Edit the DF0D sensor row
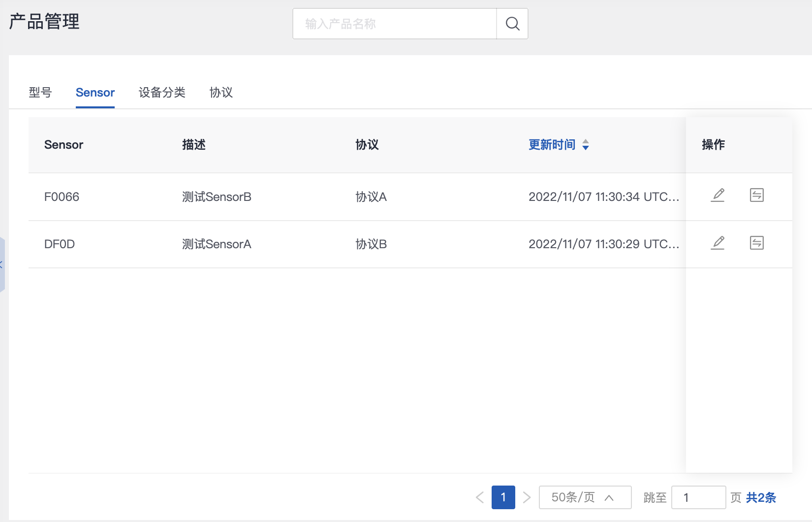Viewport: 812px width, 522px height. tap(718, 243)
